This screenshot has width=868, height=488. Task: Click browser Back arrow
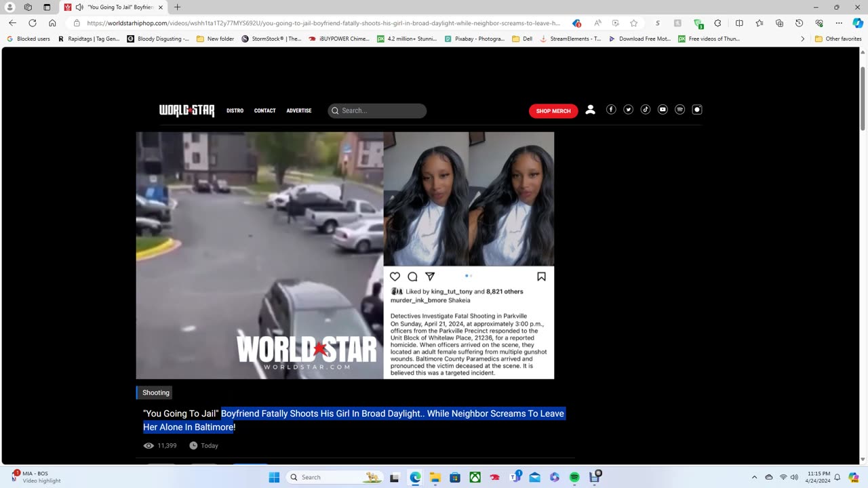click(12, 23)
